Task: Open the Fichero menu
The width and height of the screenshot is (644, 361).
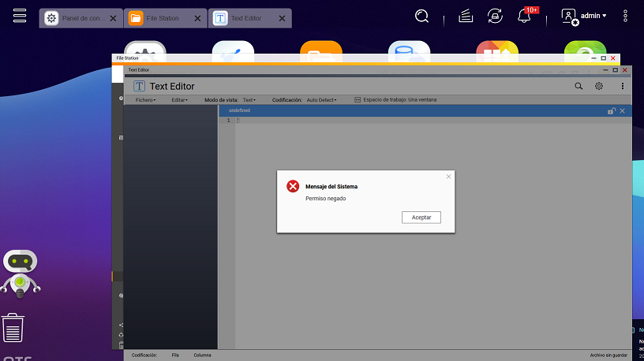Action: [x=145, y=100]
